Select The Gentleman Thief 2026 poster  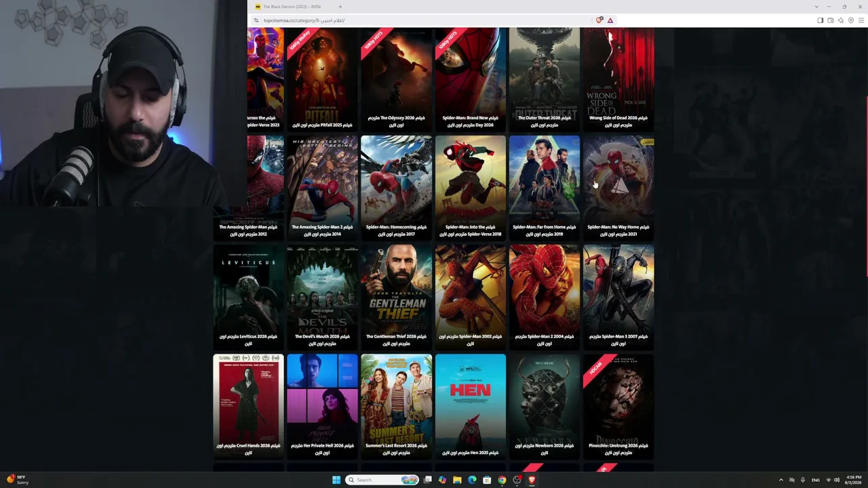pos(396,297)
